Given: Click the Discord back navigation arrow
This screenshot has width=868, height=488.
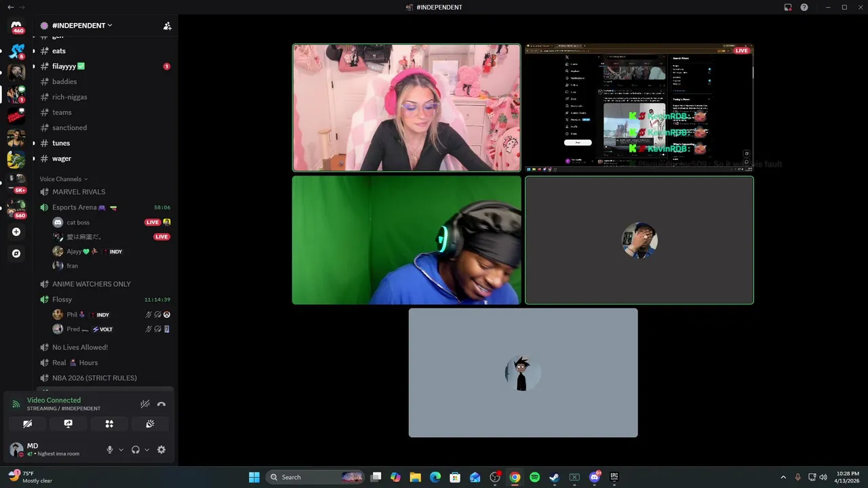Looking at the screenshot, I should click(x=10, y=7).
